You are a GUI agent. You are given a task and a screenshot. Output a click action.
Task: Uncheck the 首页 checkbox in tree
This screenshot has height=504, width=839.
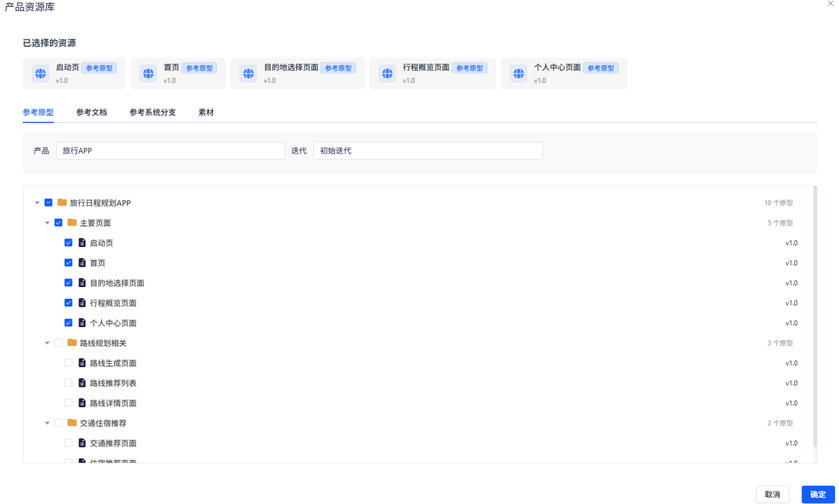(68, 263)
